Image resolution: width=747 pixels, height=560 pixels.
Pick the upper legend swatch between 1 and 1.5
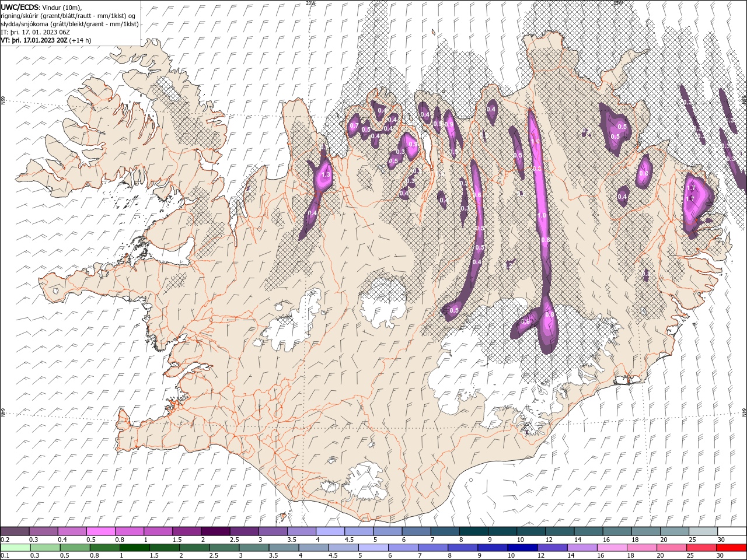click(158, 531)
